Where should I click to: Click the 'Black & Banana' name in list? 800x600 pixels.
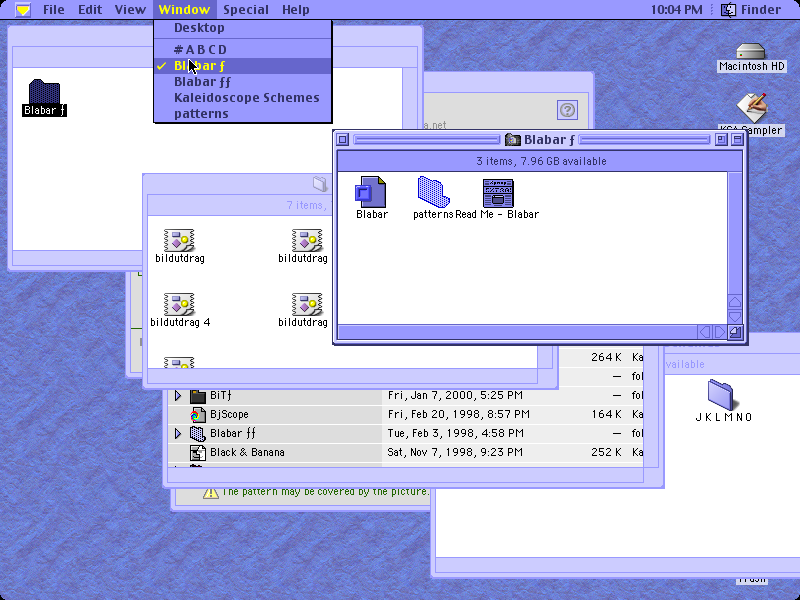click(247, 453)
